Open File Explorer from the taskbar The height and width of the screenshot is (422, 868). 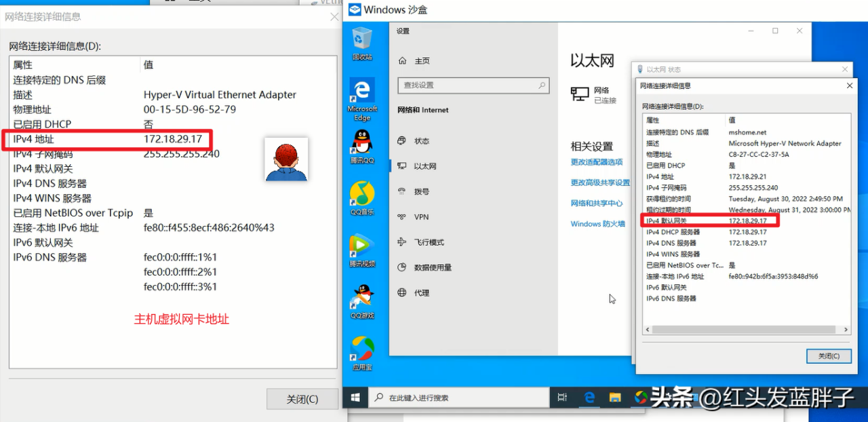(614, 396)
